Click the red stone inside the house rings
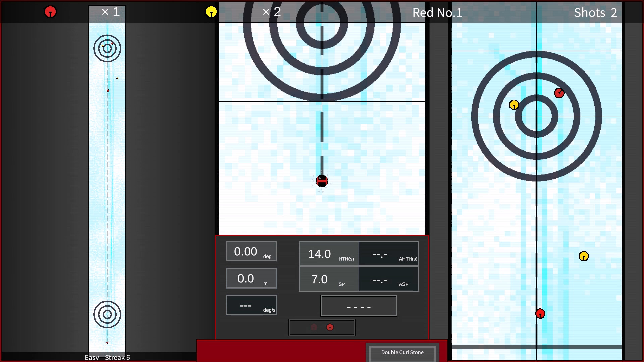The width and height of the screenshot is (644, 362). (x=559, y=93)
